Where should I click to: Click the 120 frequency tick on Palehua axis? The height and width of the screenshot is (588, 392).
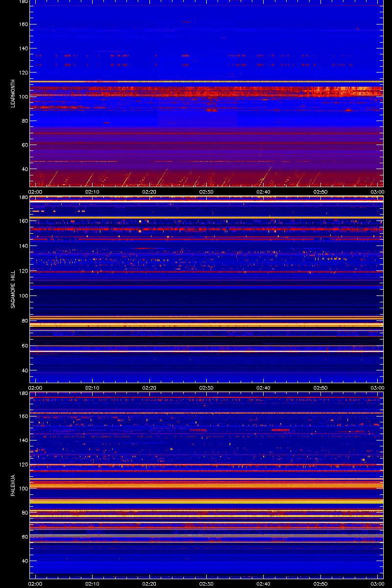click(23, 465)
